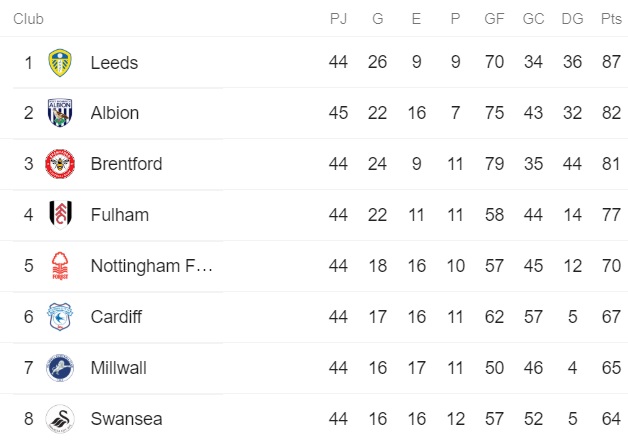Click the Leeds club crest icon
Viewport: 628px width, 440px height.
point(60,62)
